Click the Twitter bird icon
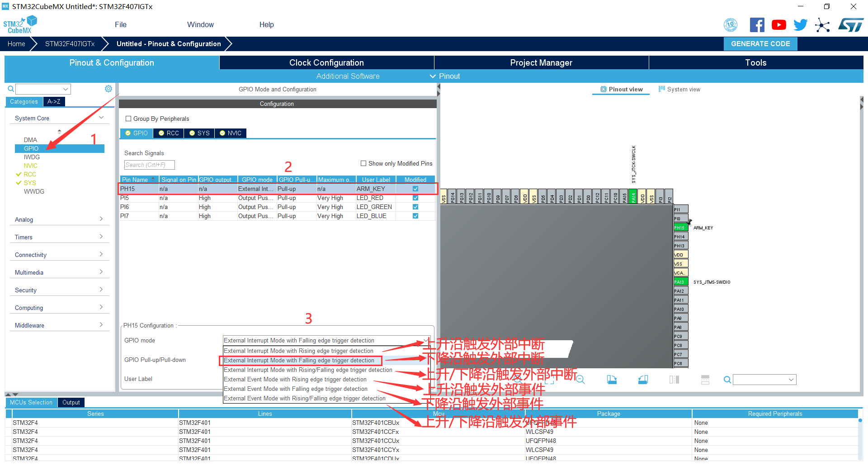This screenshot has width=868, height=466. point(800,25)
